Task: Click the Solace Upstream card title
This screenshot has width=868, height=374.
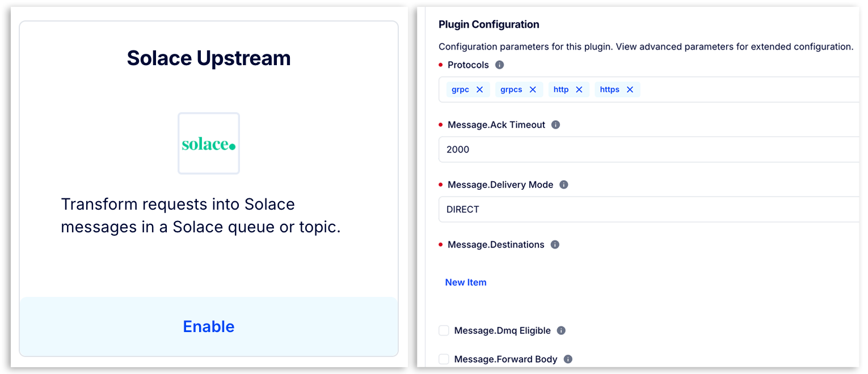Action: (x=209, y=58)
